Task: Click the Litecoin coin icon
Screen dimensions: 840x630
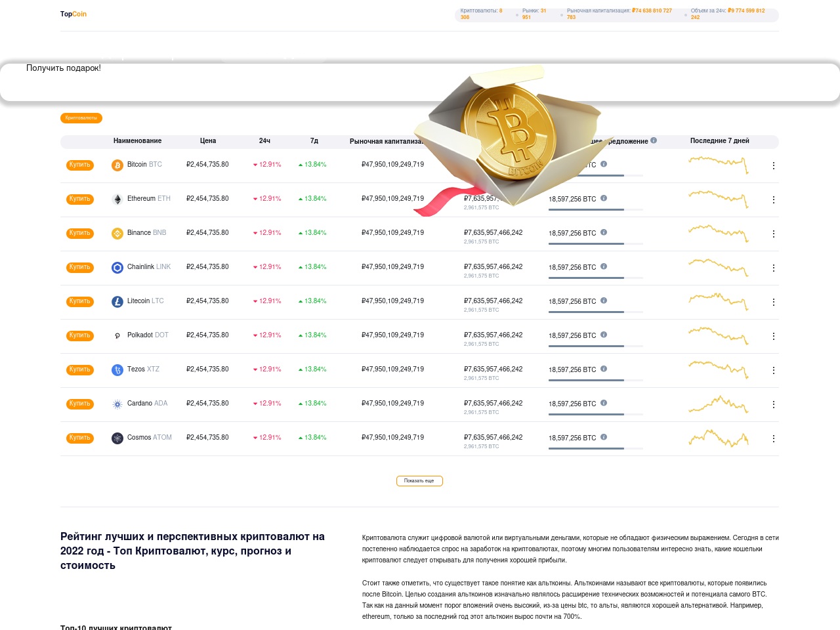Action: pos(117,302)
